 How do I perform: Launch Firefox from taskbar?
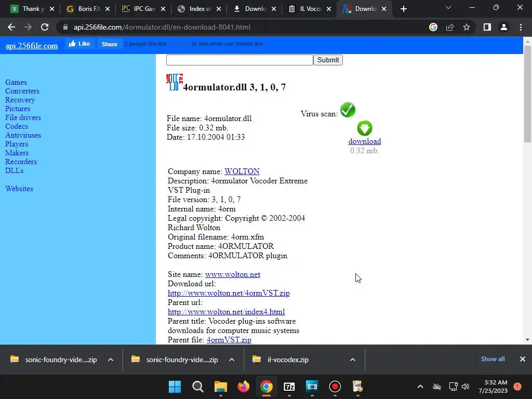click(x=243, y=387)
